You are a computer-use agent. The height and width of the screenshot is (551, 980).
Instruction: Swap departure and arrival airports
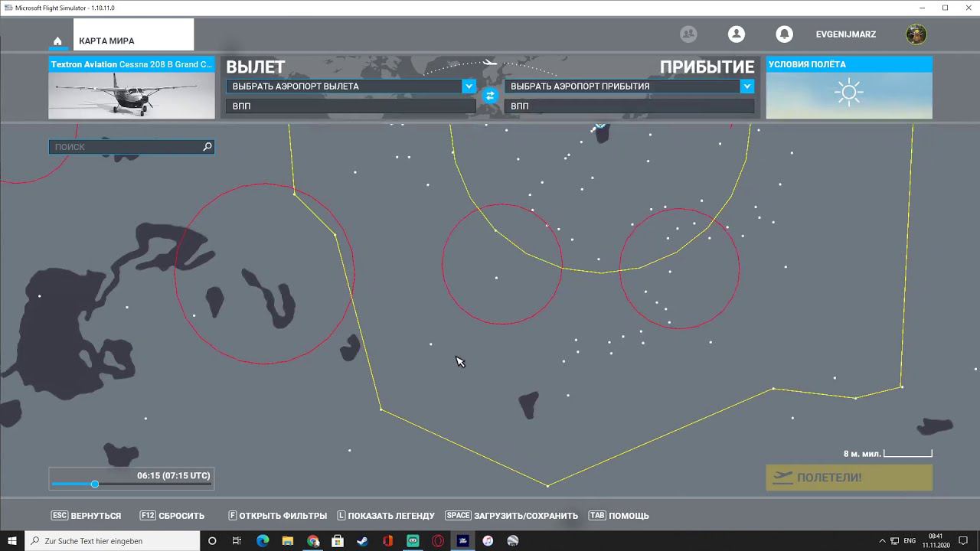(490, 96)
